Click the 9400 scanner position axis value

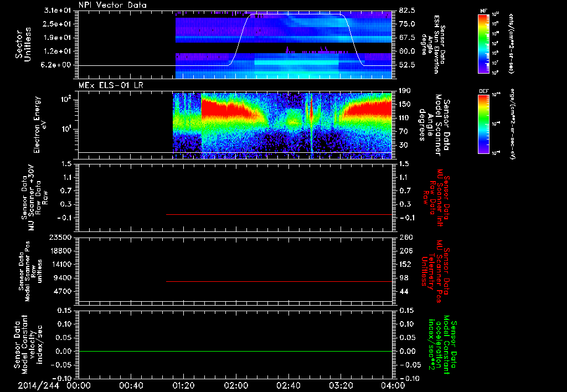click(x=62, y=278)
